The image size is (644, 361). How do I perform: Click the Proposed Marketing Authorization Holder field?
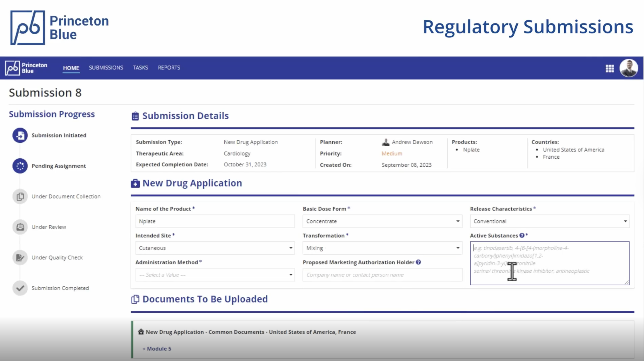click(382, 275)
